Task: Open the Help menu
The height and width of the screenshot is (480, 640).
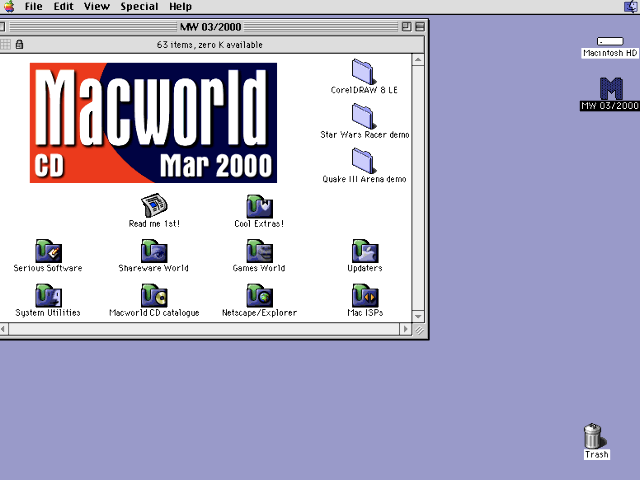Action: click(x=180, y=7)
